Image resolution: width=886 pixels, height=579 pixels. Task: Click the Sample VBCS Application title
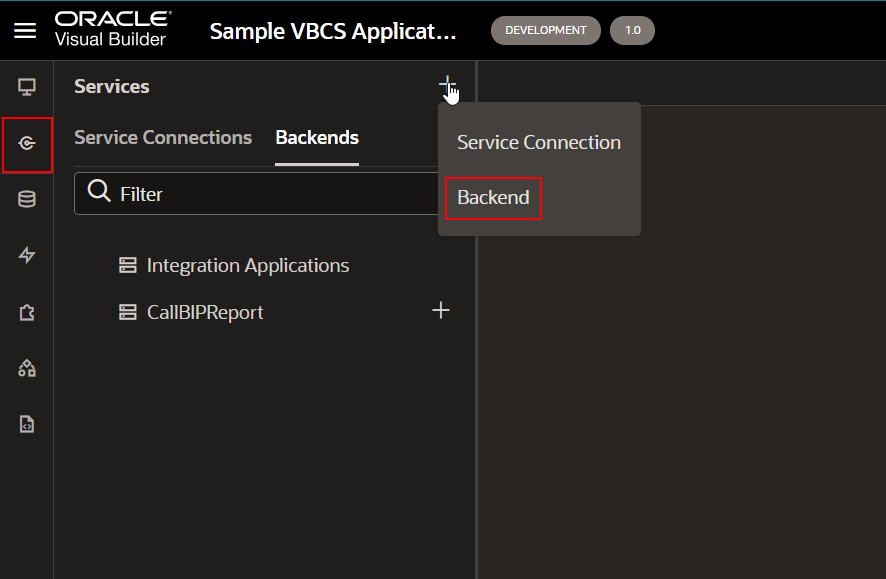pos(333,31)
